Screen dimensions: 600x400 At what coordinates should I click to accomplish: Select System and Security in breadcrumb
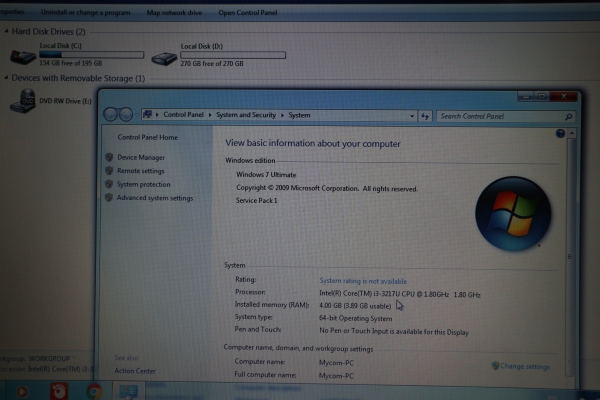(246, 115)
